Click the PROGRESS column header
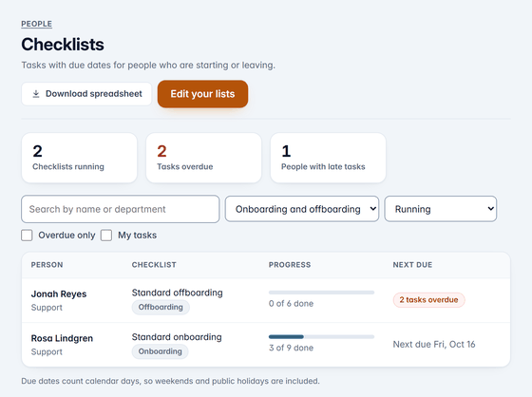This screenshot has height=397, width=532. tap(290, 265)
